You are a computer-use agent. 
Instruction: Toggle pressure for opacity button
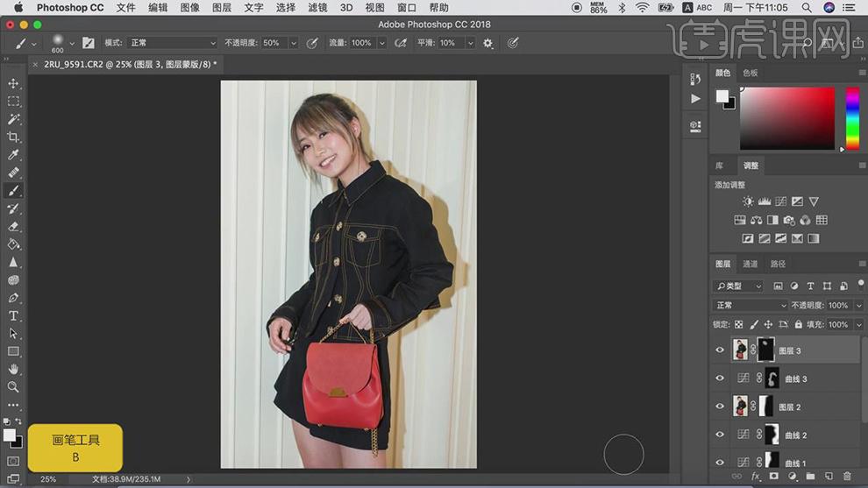[312, 43]
